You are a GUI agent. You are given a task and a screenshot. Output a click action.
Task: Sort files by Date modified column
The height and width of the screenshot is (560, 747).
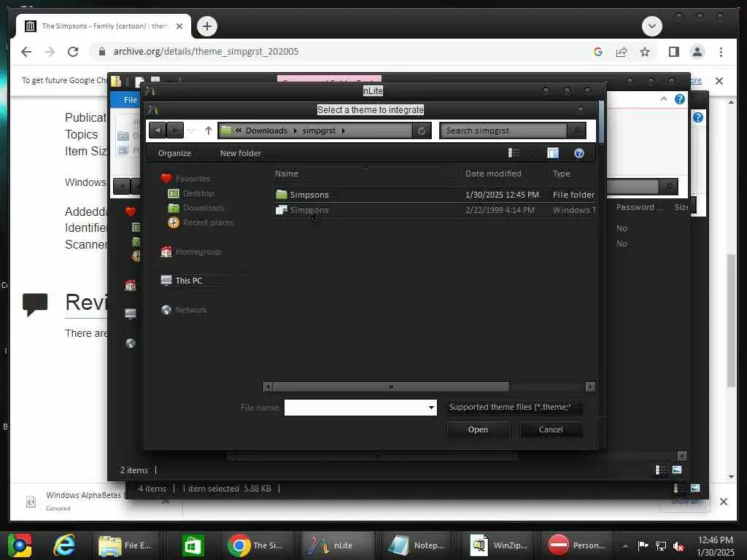(x=493, y=174)
